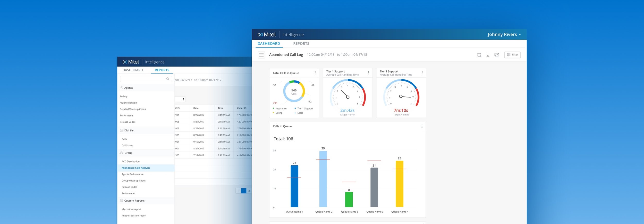The width and height of the screenshot is (644, 224).
Task: Open options menu of Calls in Queue chart
Action: click(422, 126)
